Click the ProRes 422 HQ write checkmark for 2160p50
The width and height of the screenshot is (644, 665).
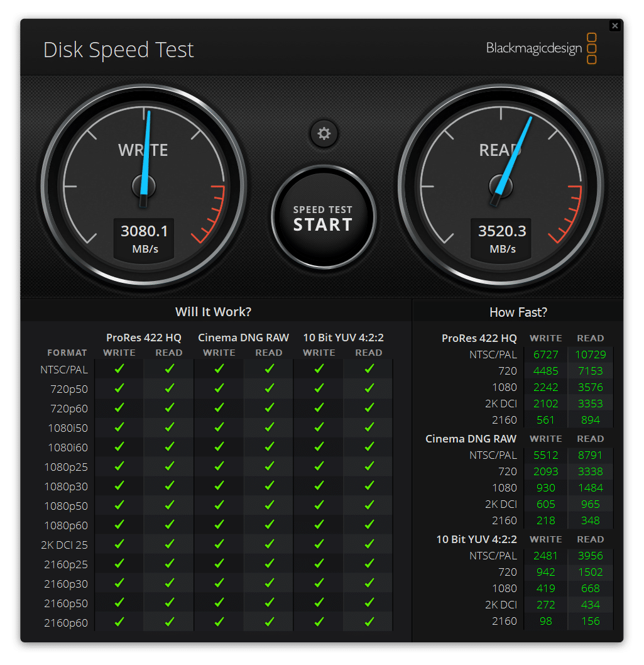(x=119, y=603)
